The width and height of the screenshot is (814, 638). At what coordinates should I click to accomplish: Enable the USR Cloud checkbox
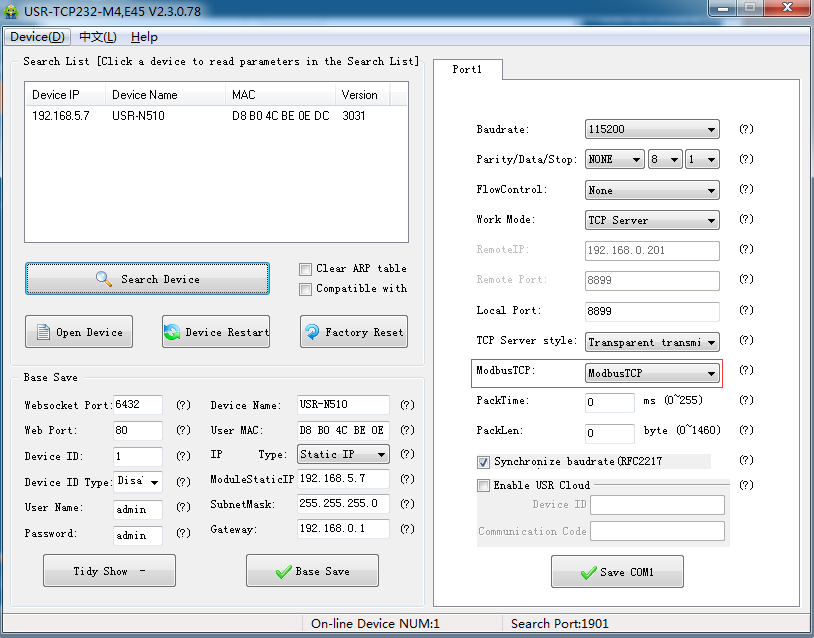(483, 485)
